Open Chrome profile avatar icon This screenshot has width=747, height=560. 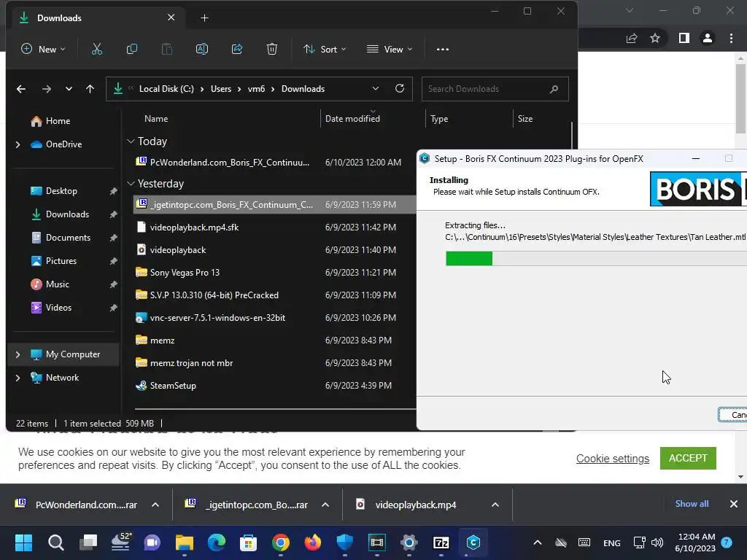coord(708,38)
